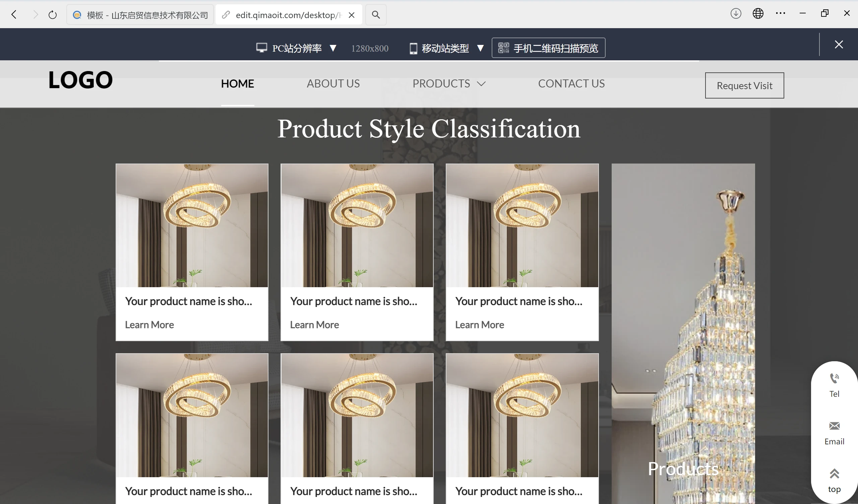Screen dimensions: 858x504
Task: Open the first product thumbnail in bottom row
Action: tap(192, 416)
